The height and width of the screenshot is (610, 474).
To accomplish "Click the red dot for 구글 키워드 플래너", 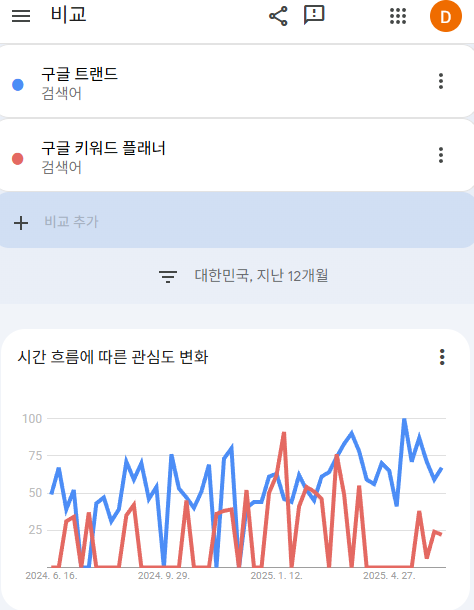I will (18, 159).
